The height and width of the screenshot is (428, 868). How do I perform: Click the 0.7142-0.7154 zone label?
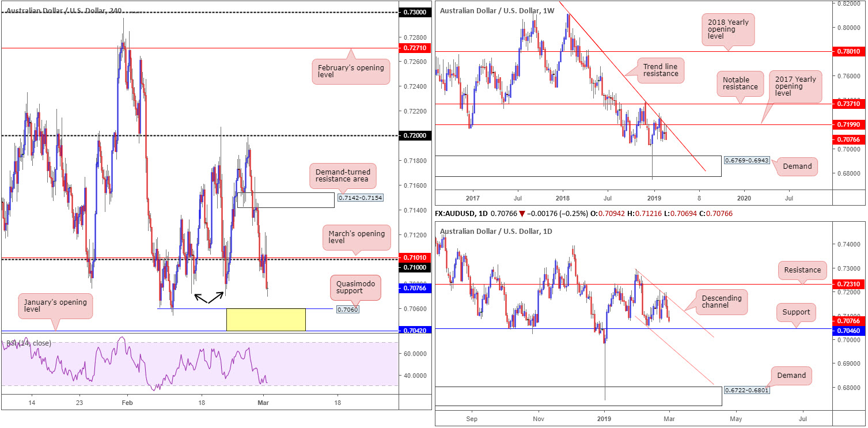pos(360,198)
